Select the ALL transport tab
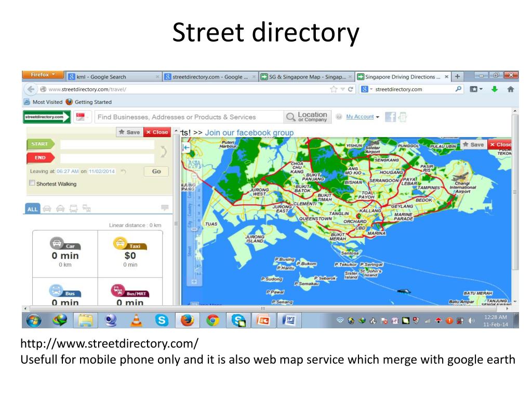This screenshot has width=532, height=399. pyautogui.click(x=33, y=209)
